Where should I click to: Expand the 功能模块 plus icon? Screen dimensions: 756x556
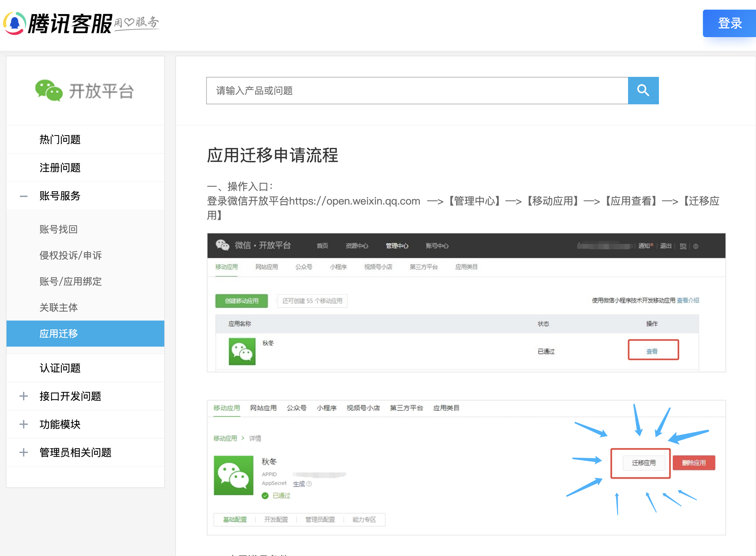(24, 424)
